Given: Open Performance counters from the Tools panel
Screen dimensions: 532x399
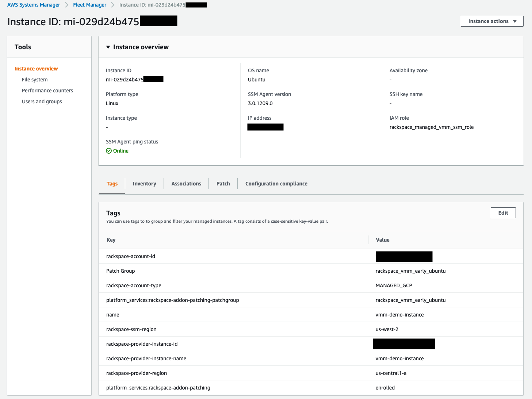Looking at the screenshot, I should pyautogui.click(x=47, y=91).
